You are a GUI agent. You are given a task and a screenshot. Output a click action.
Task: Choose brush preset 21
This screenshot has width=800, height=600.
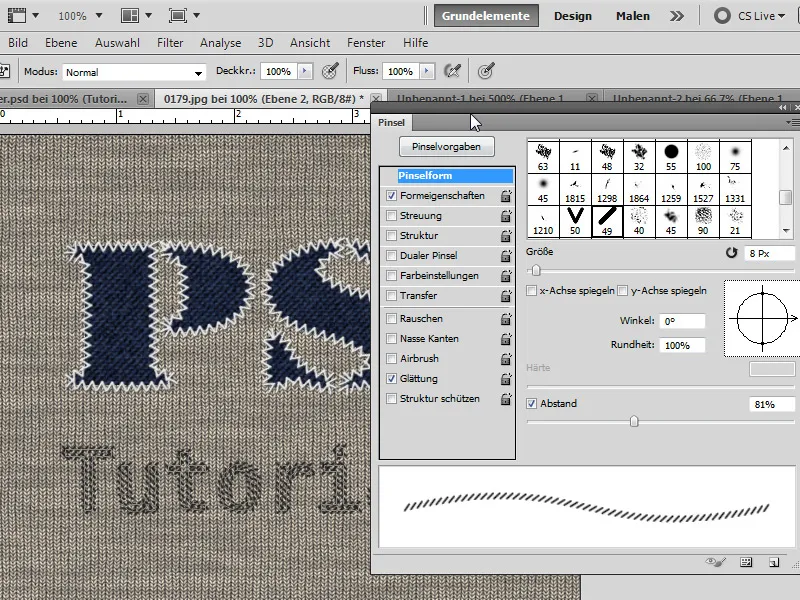pyautogui.click(x=735, y=221)
